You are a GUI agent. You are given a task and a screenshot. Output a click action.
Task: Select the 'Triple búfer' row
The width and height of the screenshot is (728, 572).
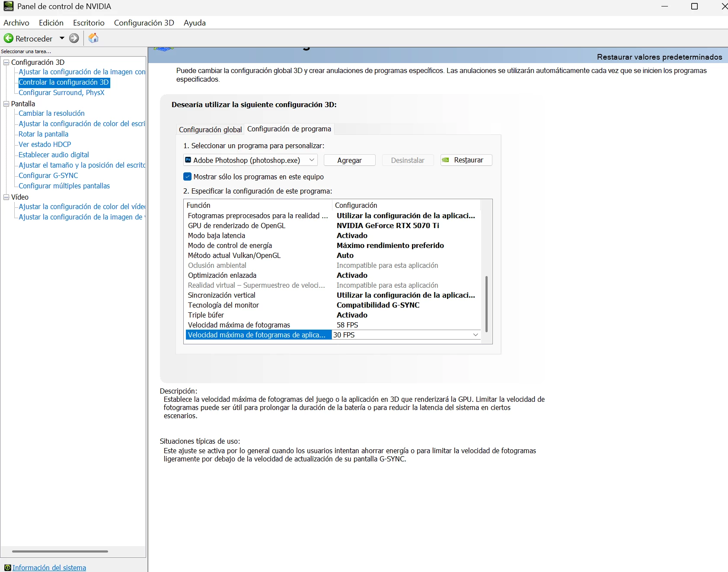(333, 315)
